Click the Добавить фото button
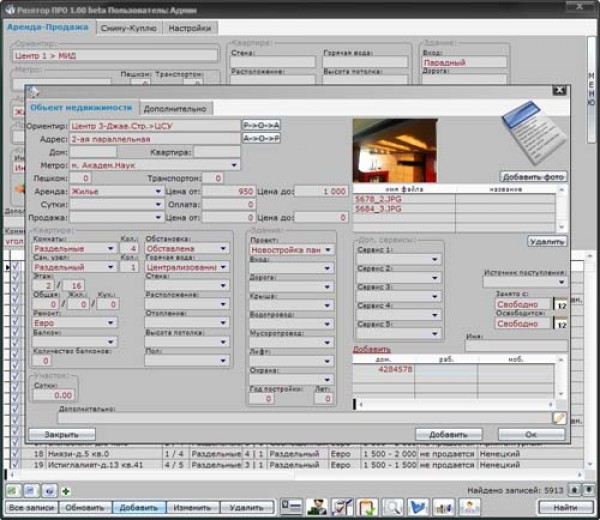Screen dimensions: 600x520 pyautogui.click(x=534, y=176)
